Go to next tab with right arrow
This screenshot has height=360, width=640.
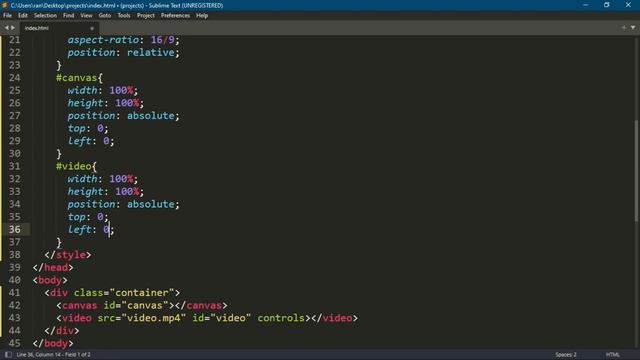pos(13,28)
